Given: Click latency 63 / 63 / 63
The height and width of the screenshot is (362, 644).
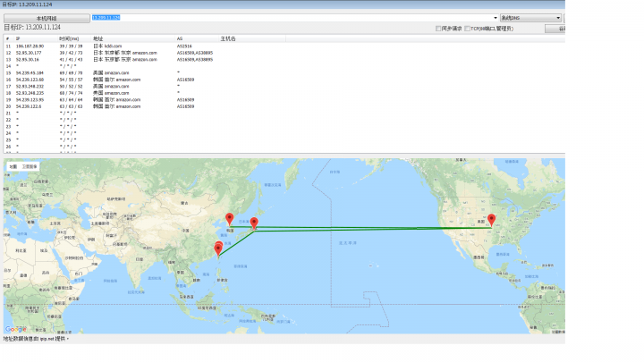Looking at the screenshot, I should coord(71,106).
